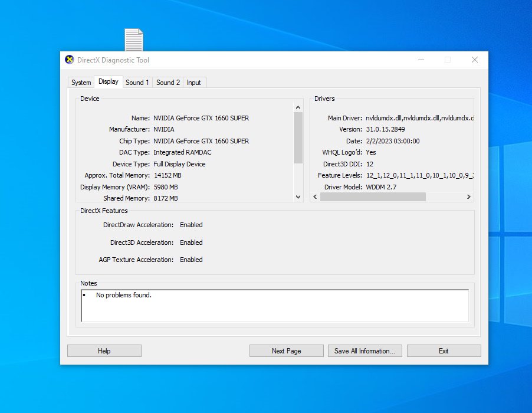This screenshot has height=413, width=532.
Task: Click the Chip Type value text
Action: (201, 141)
